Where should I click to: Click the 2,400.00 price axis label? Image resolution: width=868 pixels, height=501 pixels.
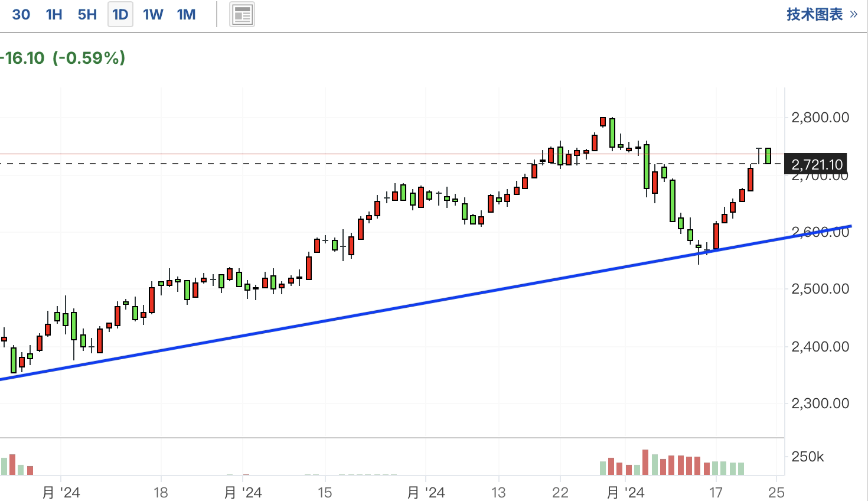point(820,346)
